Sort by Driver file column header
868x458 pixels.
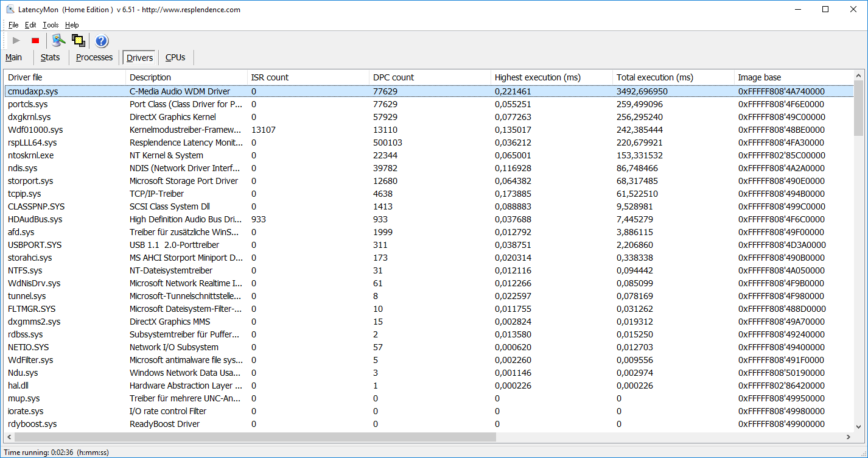pos(65,77)
